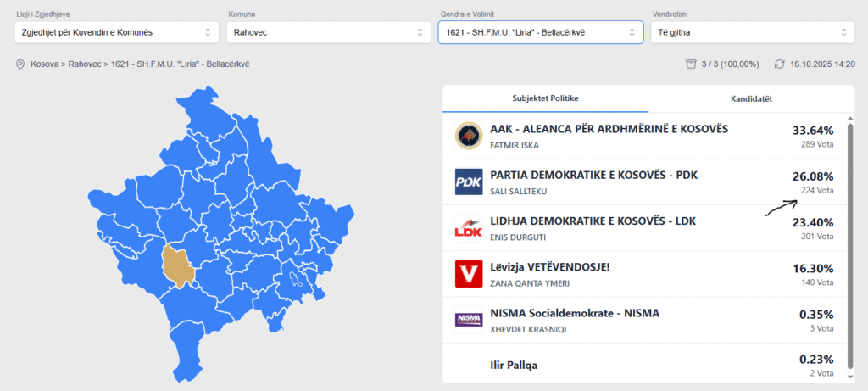Click the results list vertical scrollbar

[850, 246]
